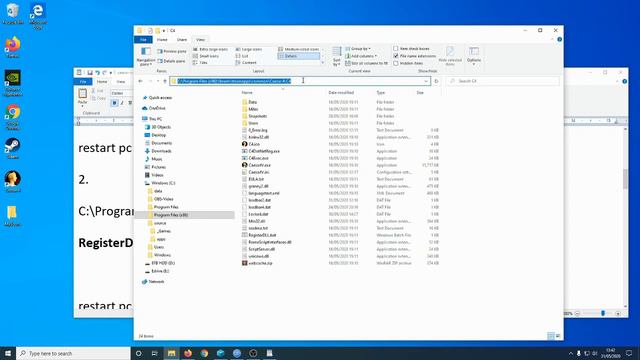Open the Explorer help icon
Viewport: 640px width, 360px height.
(560, 40)
